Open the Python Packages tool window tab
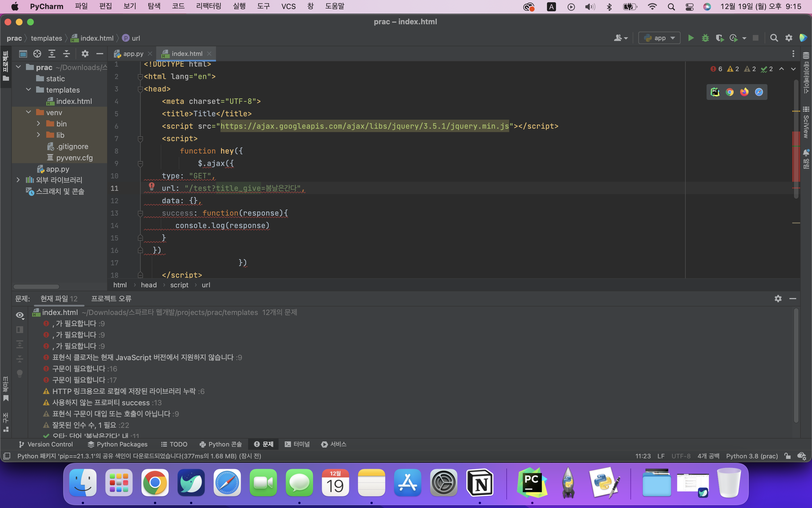Screen dimensions: 812x508 (118, 444)
